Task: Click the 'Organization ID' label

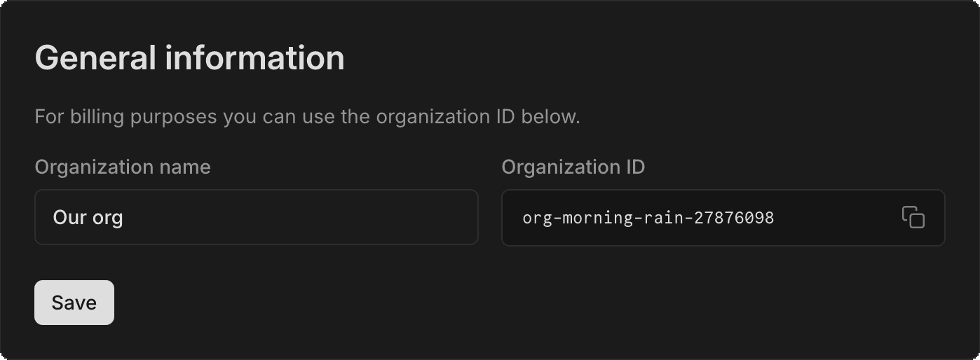Action: [573, 167]
